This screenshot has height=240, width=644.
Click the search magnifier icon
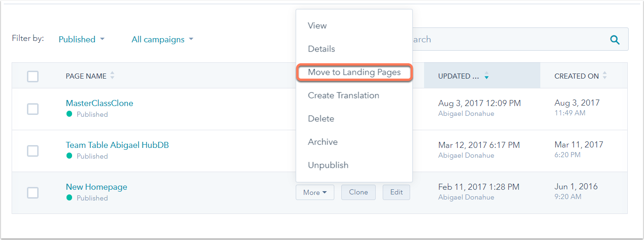(x=615, y=40)
